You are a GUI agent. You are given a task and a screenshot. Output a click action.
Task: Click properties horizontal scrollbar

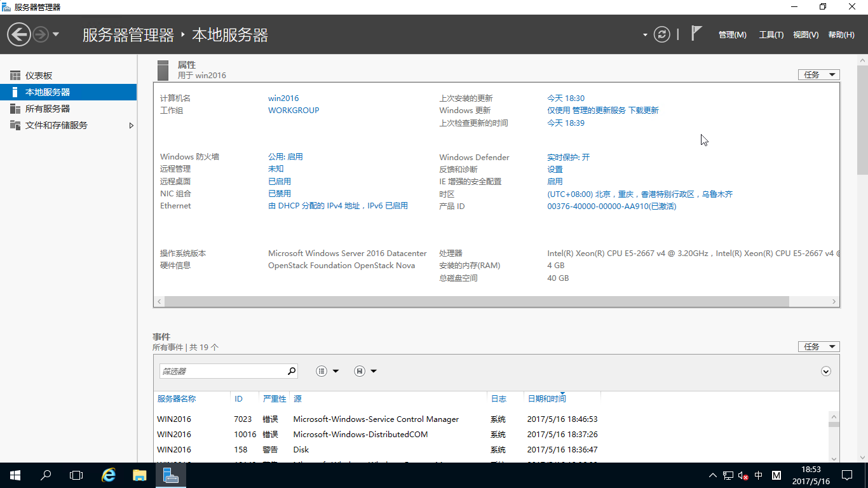click(x=477, y=302)
